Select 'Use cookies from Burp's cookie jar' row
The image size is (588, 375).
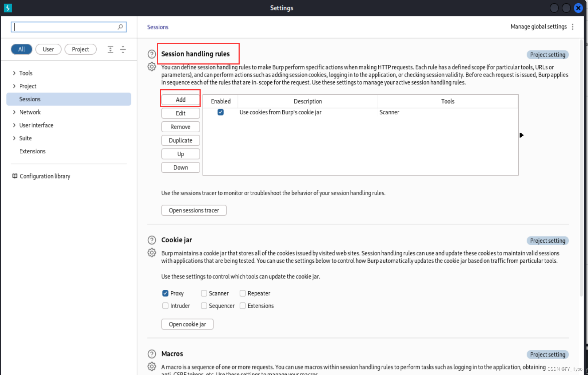pos(360,112)
